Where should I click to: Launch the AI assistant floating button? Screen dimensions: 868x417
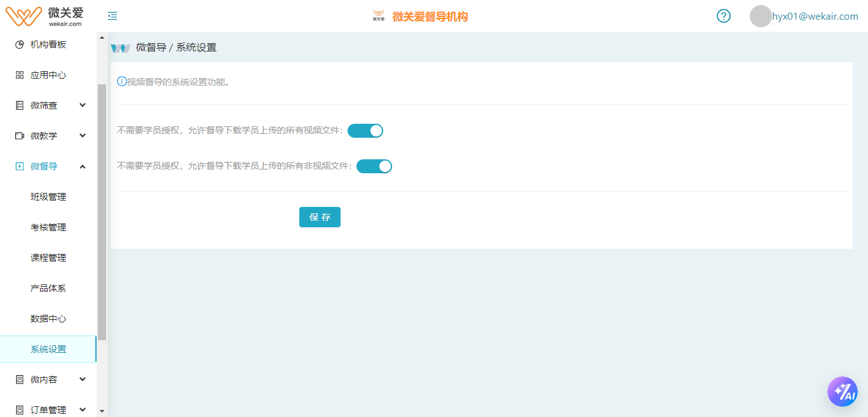[x=842, y=392]
